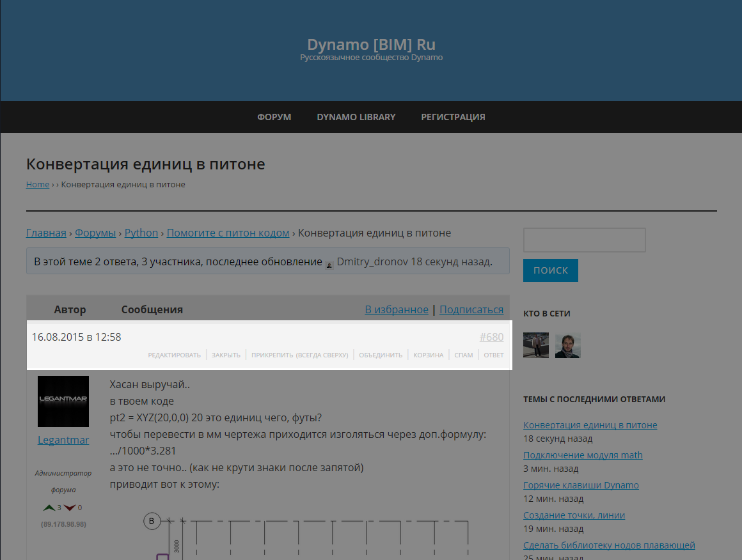Click ОТВЕТ reply action

(x=494, y=355)
